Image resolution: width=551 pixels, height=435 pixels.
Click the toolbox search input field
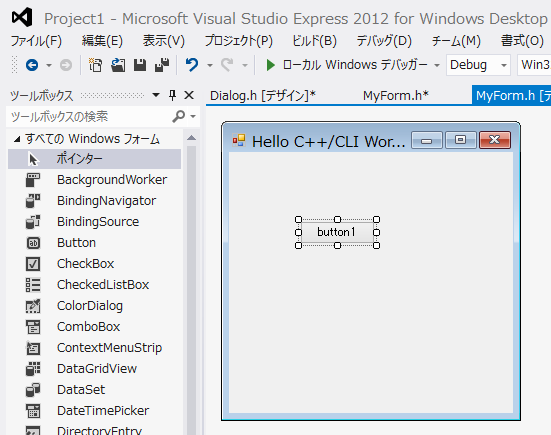90,116
